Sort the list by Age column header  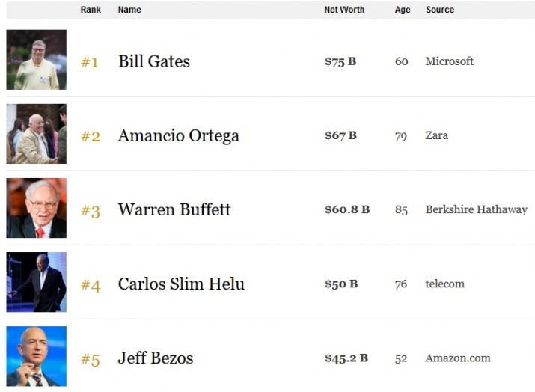(403, 10)
